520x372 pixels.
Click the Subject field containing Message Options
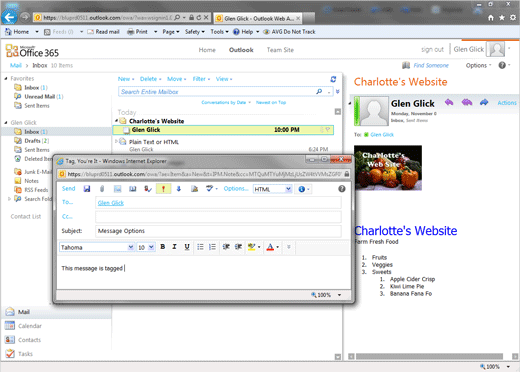pos(218,231)
